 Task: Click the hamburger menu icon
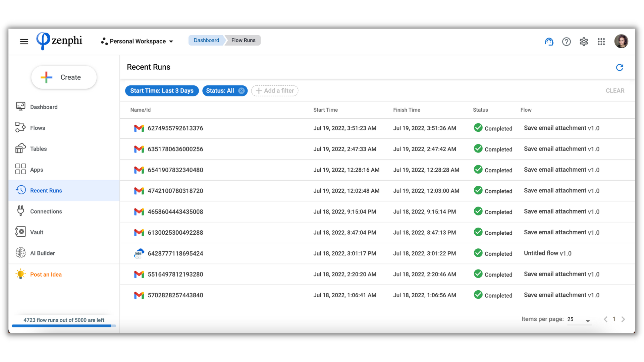[x=24, y=42]
